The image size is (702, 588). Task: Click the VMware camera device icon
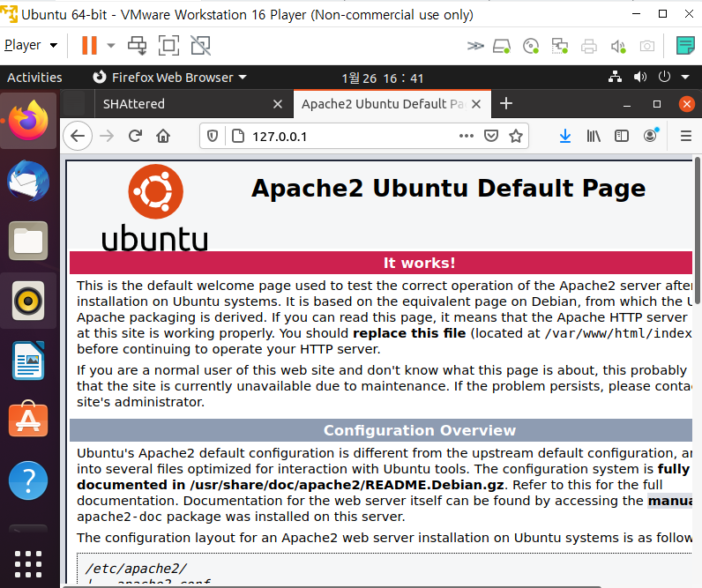click(x=647, y=46)
